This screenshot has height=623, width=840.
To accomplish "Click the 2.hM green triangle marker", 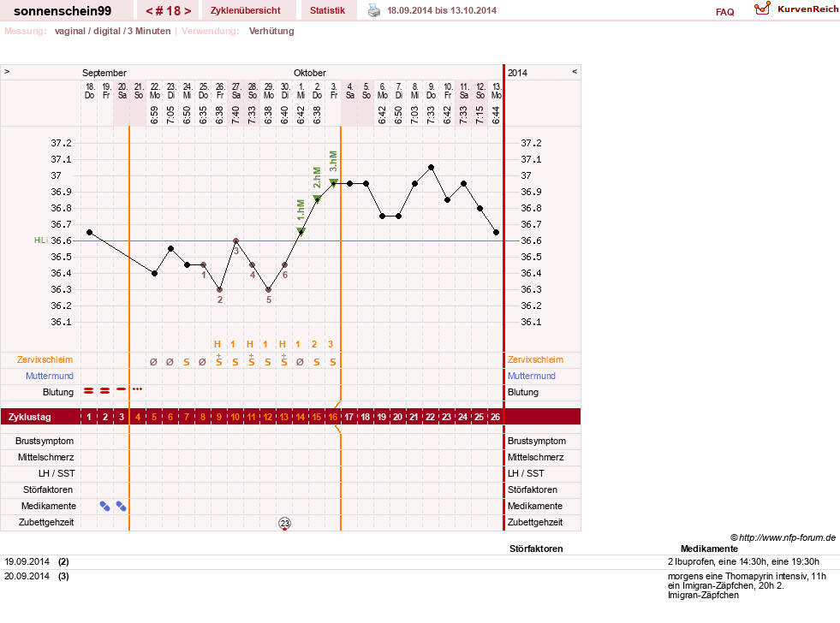I will pyautogui.click(x=317, y=199).
